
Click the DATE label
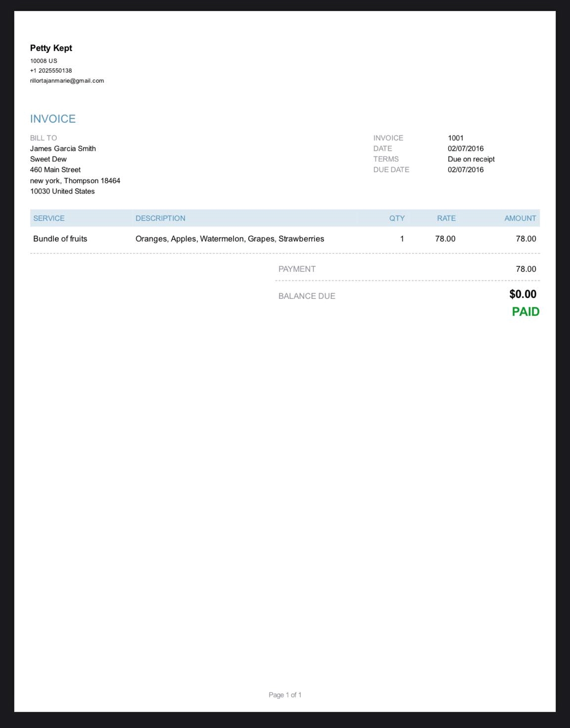click(x=382, y=148)
